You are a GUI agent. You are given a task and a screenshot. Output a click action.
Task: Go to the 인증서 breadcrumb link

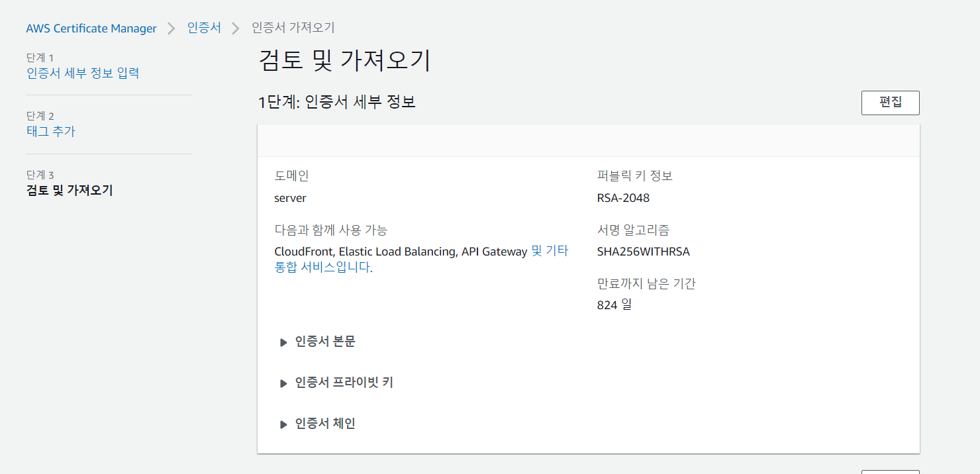(204, 28)
